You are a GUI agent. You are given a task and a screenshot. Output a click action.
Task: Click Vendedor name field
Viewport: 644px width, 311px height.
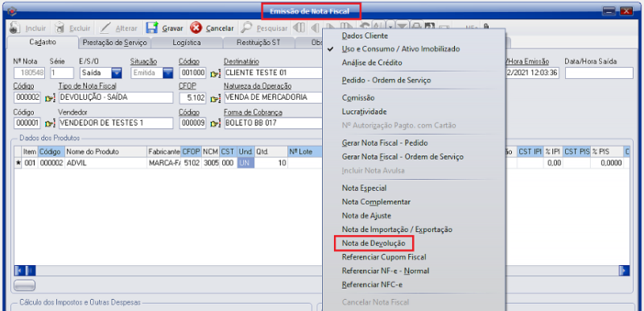point(116,122)
